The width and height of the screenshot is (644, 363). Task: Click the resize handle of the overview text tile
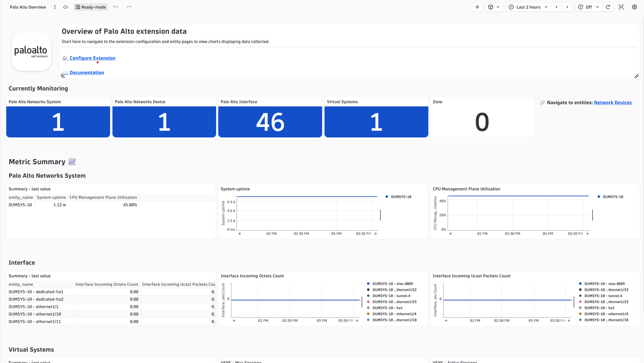[636, 76]
